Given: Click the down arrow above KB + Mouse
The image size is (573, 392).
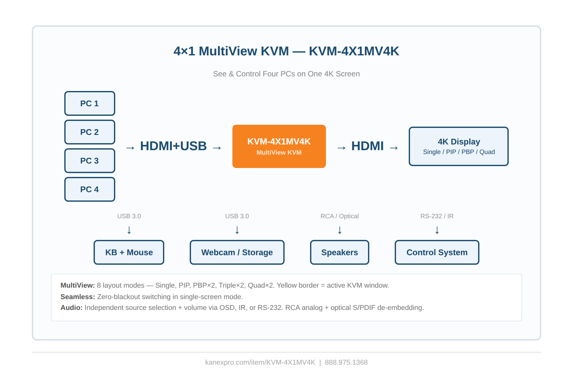Looking at the screenshot, I should tap(129, 230).
